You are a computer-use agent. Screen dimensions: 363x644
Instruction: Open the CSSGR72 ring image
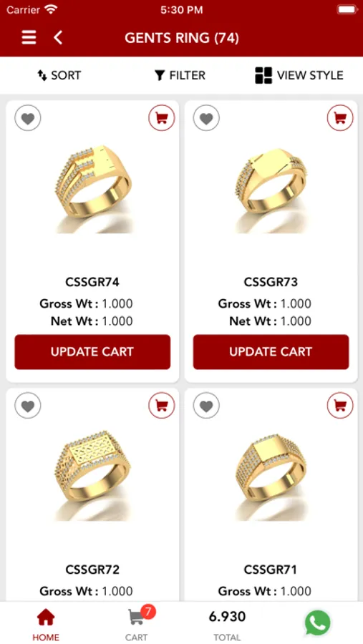coord(92,476)
